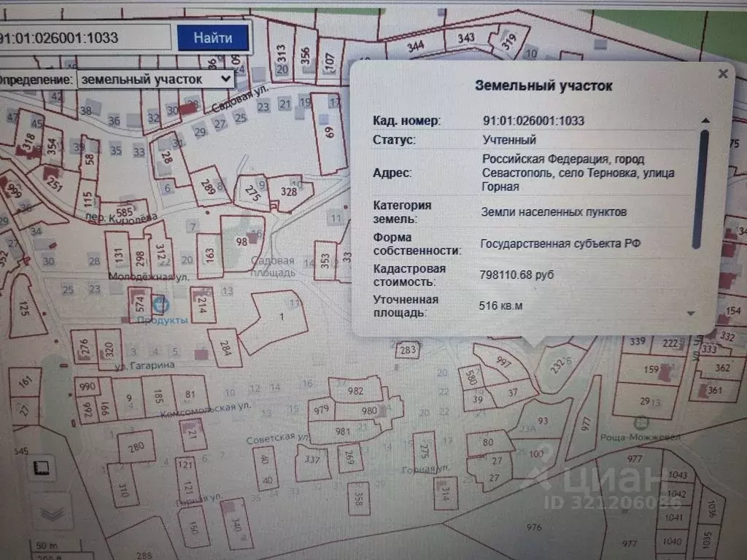Select land parcel 353 on map
Image resolution: width=747 pixels, height=560 pixels.
325,261
